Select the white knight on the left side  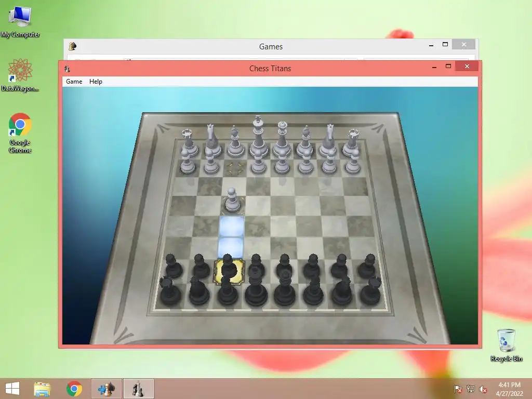click(211, 140)
